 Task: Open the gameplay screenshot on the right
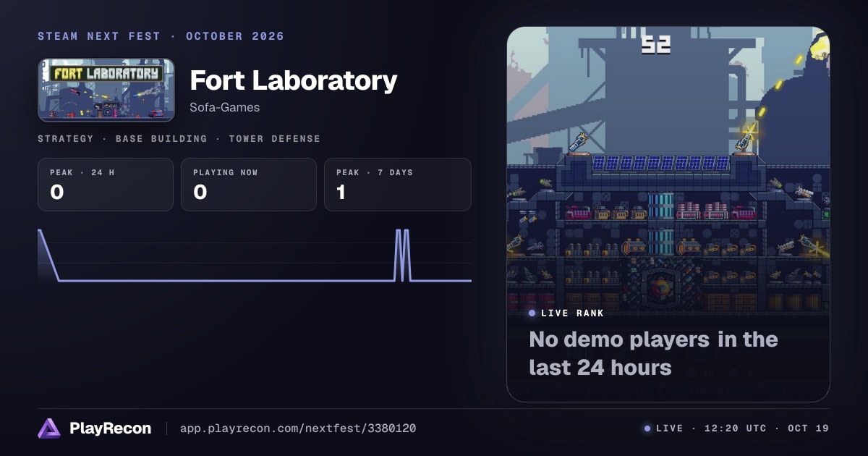(668, 214)
